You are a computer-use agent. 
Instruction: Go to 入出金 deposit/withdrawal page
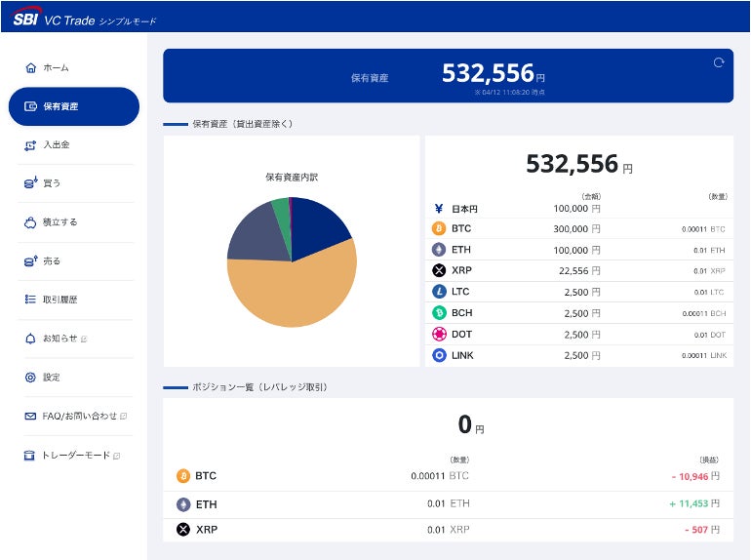[56, 145]
